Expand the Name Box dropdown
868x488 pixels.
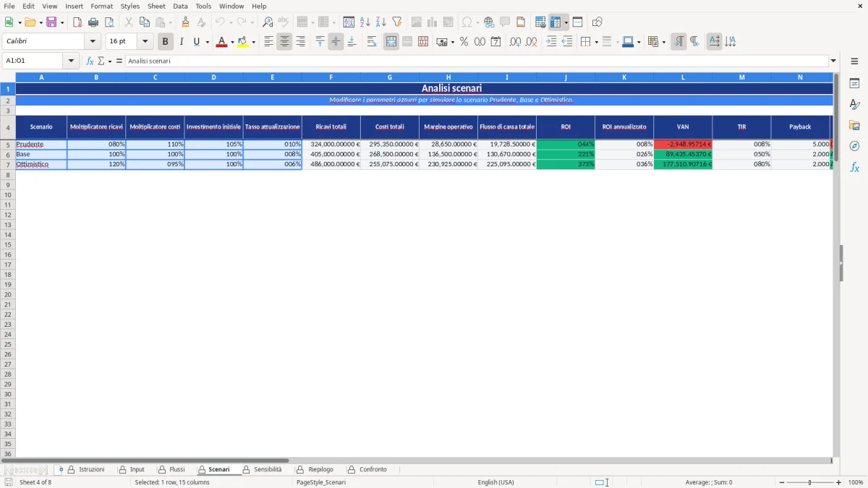pos(71,61)
